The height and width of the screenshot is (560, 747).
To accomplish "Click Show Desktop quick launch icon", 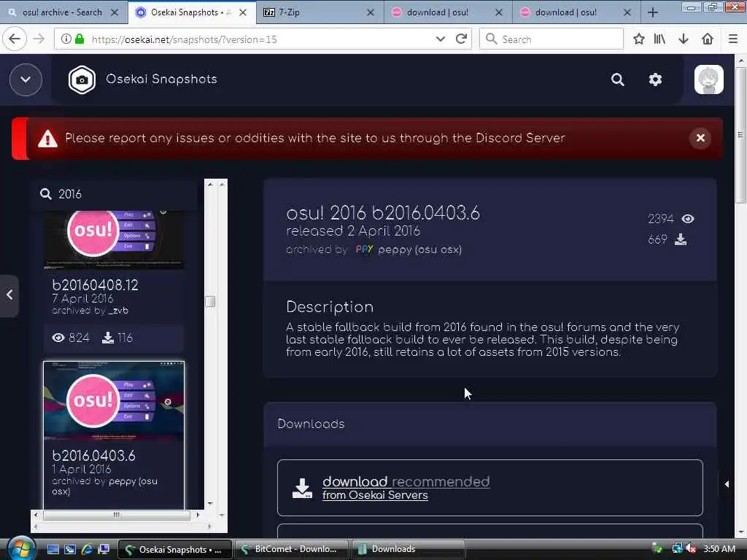I will coord(53,549).
